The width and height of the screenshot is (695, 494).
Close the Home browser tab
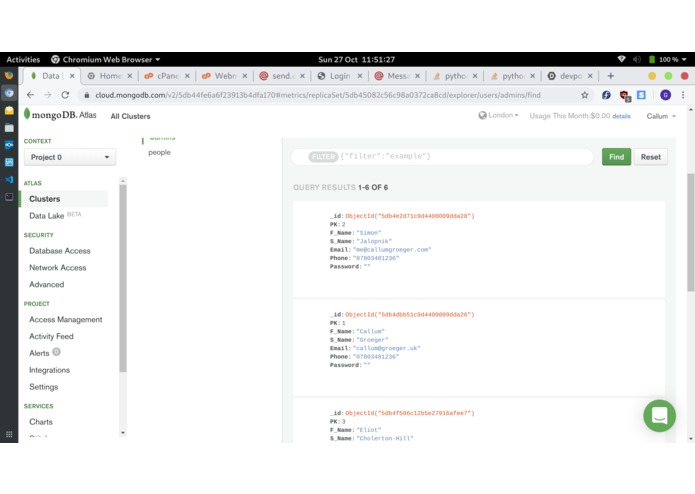129,76
